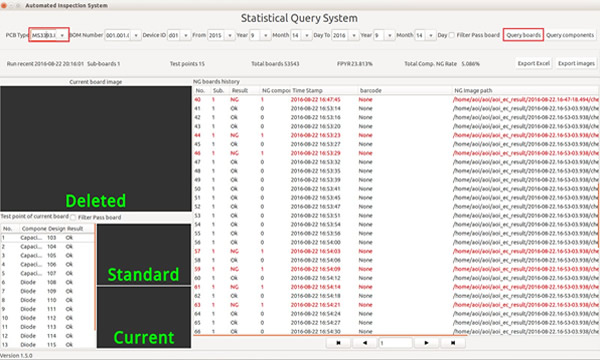Select board row 59 timestamped 16:54:09
This screenshot has height=360, width=600.
[x=396, y=269]
